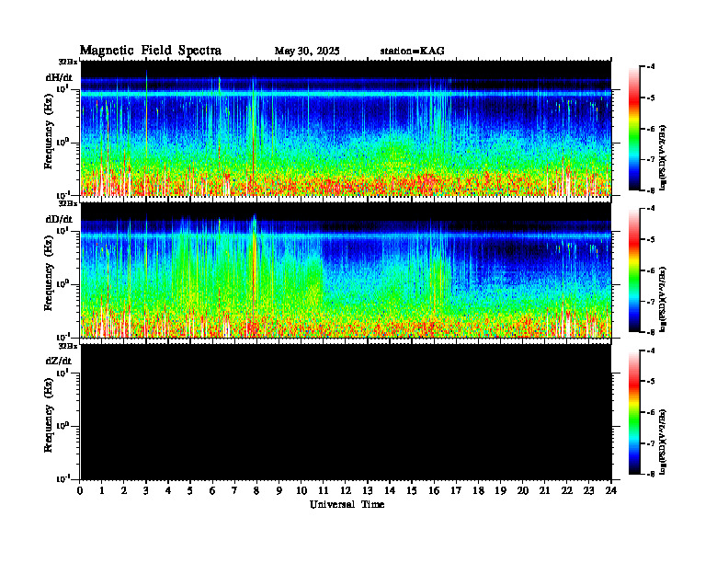This screenshot has height=563, width=728.
Task: Click the 10^1 frequency tick label on the dZ/dt panel
Action: coord(63,372)
